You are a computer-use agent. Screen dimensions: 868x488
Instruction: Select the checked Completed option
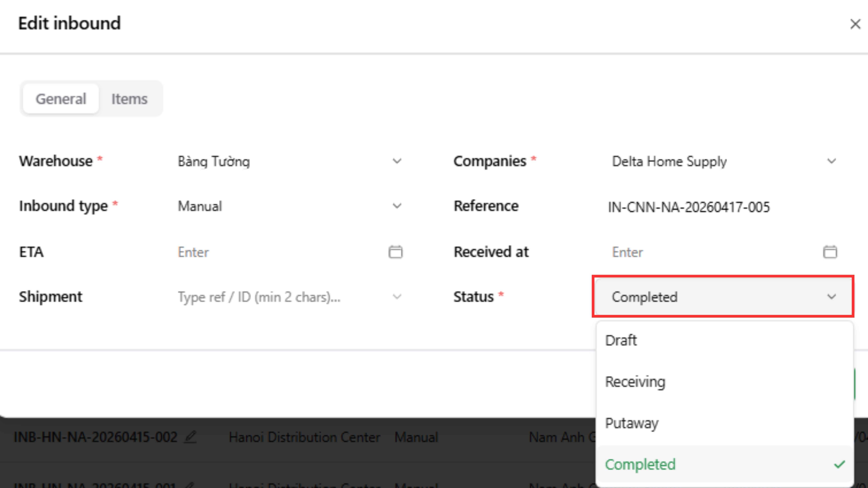(640, 465)
